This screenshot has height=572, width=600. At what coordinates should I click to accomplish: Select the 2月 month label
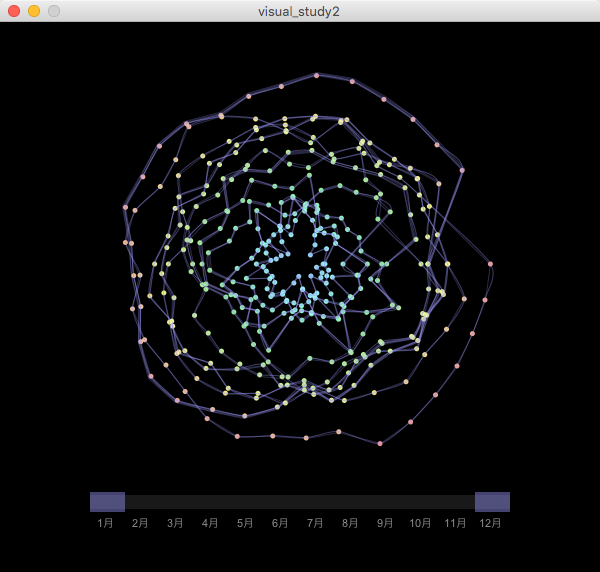click(140, 523)
